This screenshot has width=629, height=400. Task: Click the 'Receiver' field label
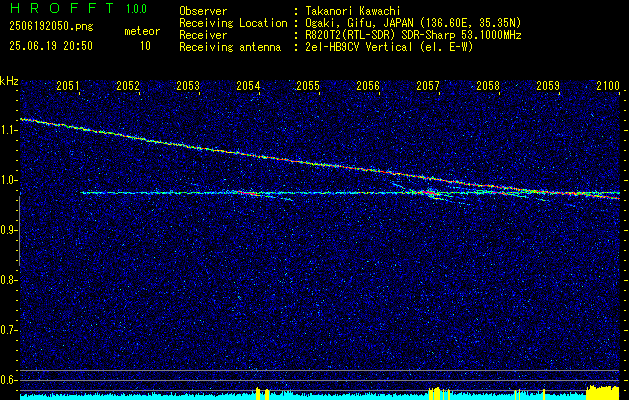pos(203,35)
